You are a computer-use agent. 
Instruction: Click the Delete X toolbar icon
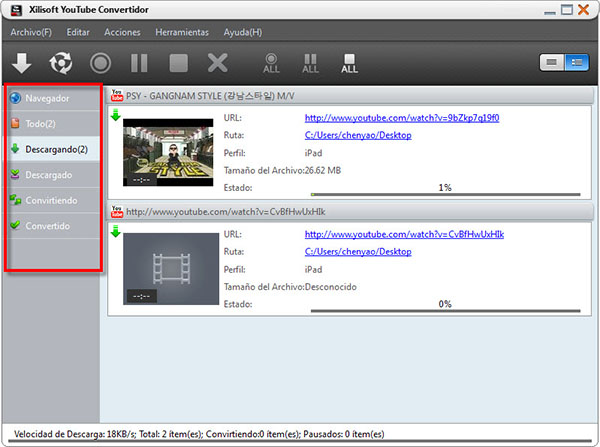coord(218,63)
